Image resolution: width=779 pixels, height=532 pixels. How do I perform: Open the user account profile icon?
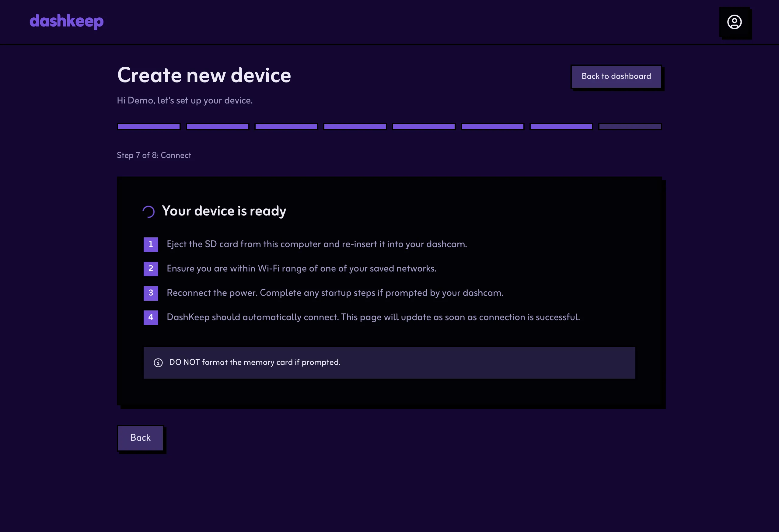734,22
